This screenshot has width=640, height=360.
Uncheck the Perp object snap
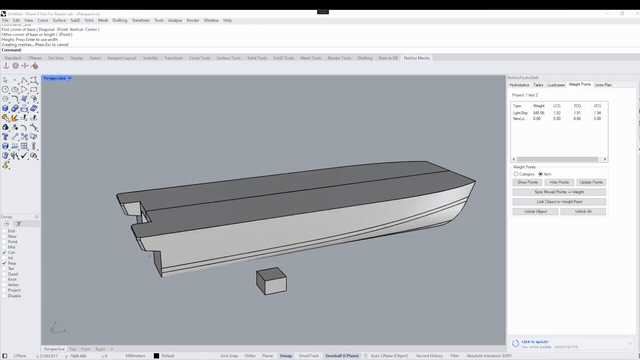coord(4,263)
